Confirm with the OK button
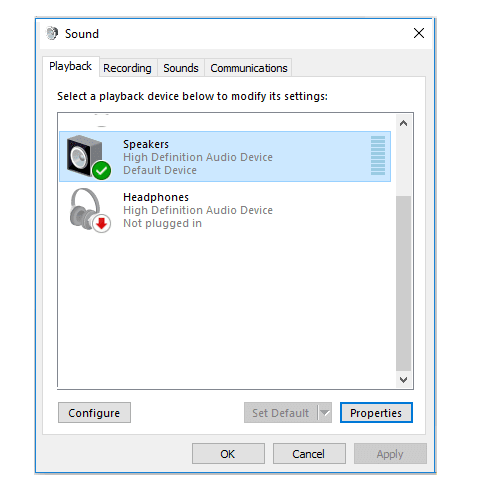The width and height of the screenshot is (488, 500). [228, 453]
